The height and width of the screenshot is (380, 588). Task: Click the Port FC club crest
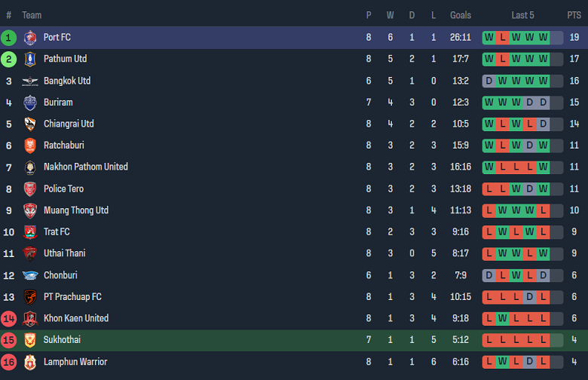(x=30, y=37)
